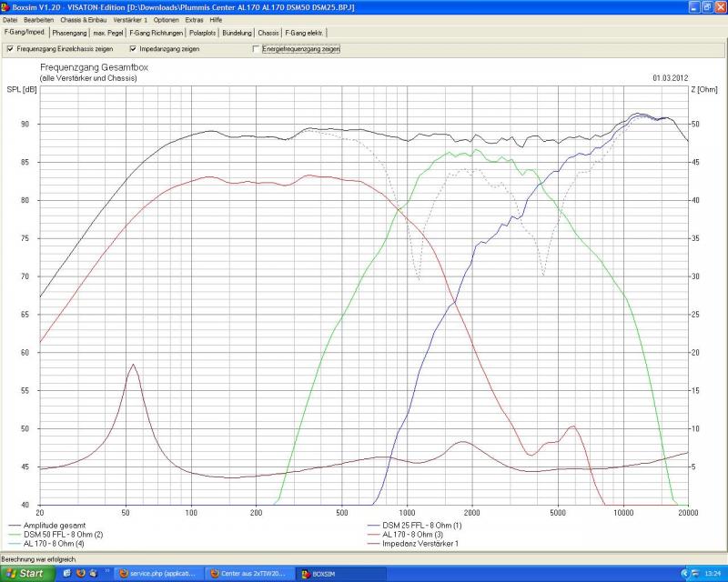Open the F-Gang Richtungen tab
The height and width of the screenshot is (582, 728).
pyautogui.click(x=156, y=33)
